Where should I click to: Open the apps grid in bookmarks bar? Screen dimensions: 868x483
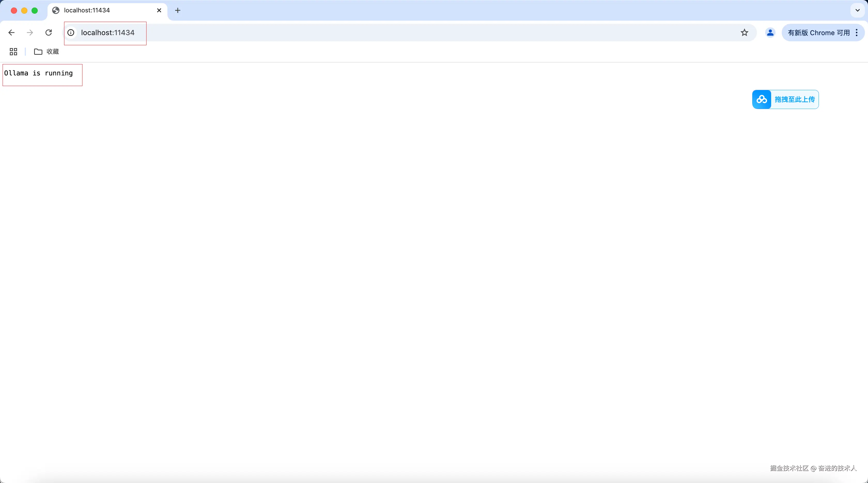(13, 52)
